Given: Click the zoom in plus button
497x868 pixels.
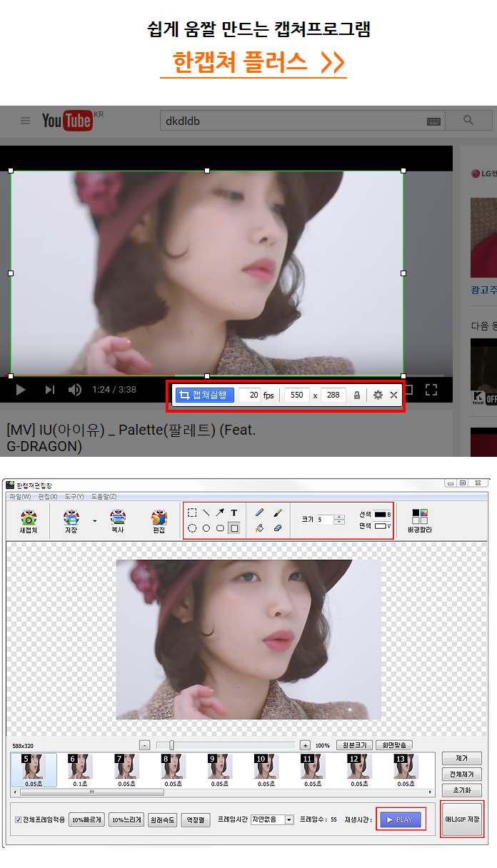Looking at the screenshot, I should point(305,745).
